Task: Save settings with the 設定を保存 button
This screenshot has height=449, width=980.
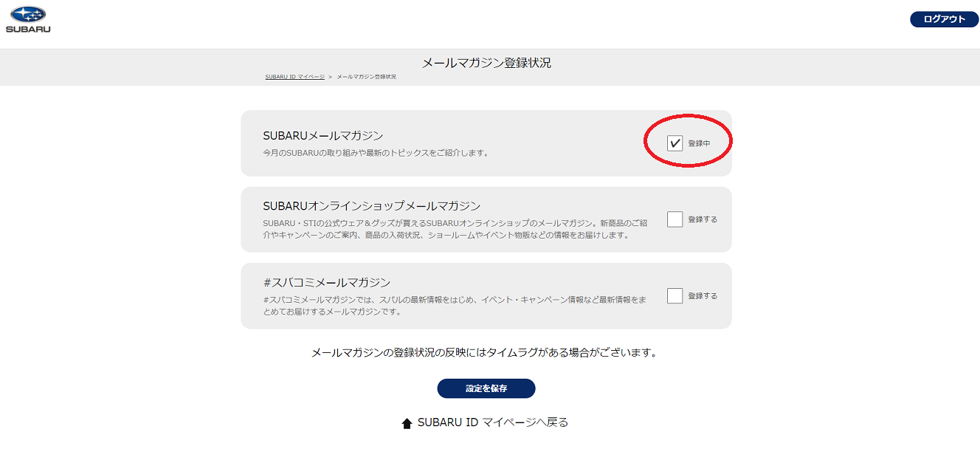Action: (x=486, y=388)
